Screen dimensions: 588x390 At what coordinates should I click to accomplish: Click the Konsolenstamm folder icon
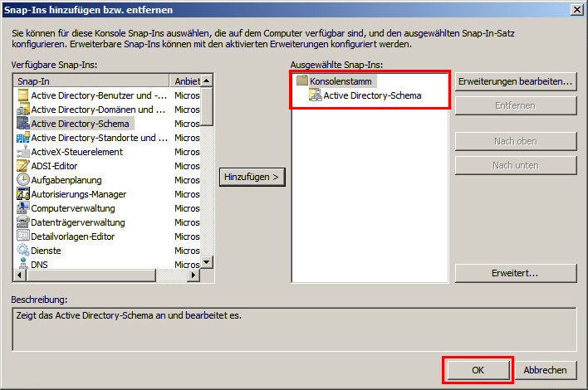click(301, 81)
